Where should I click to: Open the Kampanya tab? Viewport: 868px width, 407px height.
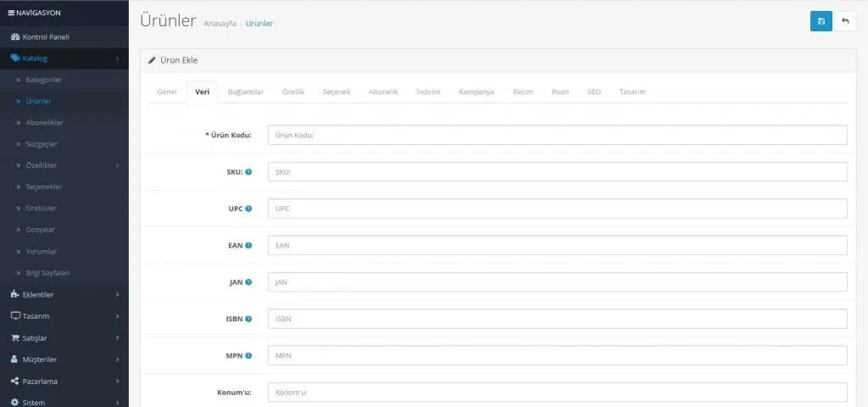click(x=476, y=92)
